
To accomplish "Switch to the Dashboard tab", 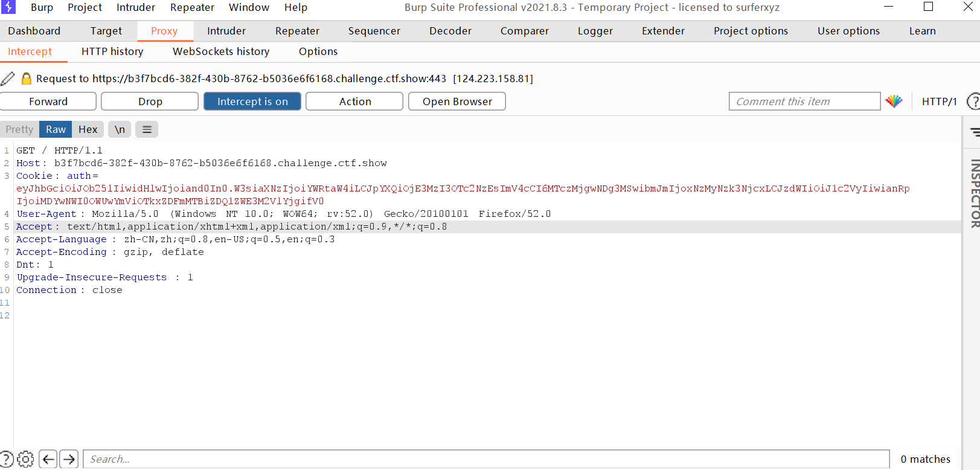I will (x=34, y=31).
